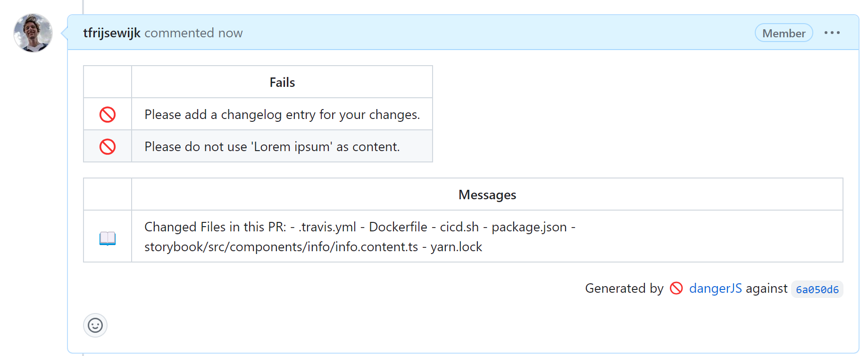
Task: Open the dangerJS link
Action: [x=715, y=288]
